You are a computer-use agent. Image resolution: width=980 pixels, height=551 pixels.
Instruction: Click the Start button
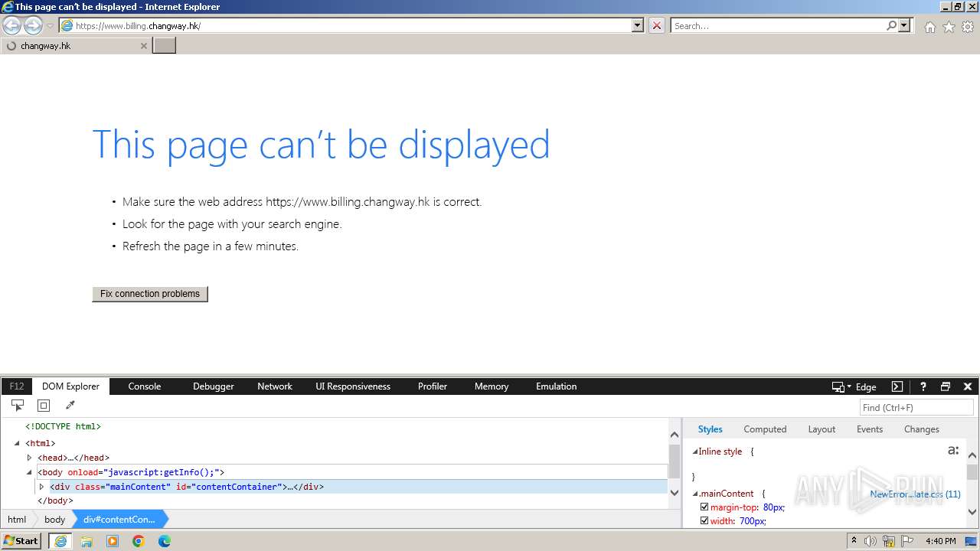(x=21, y=541)
